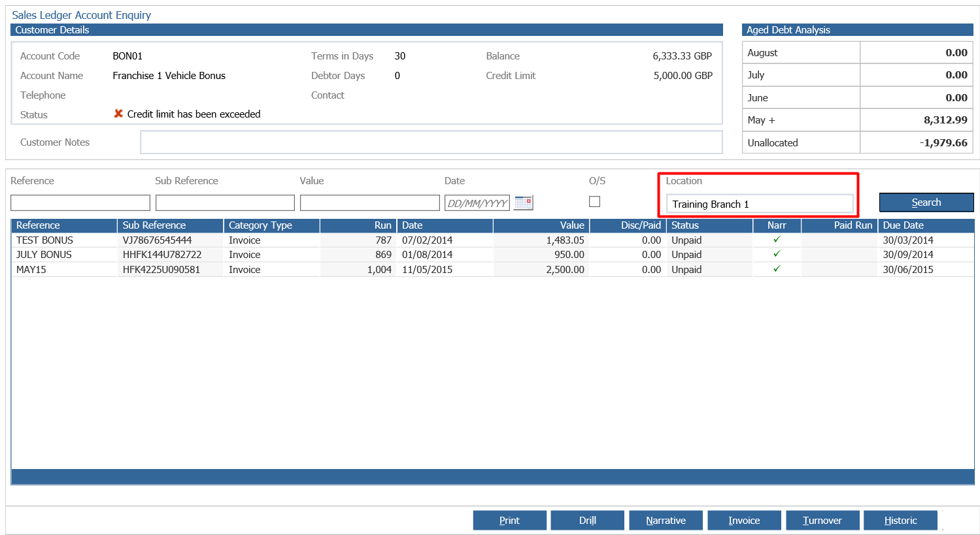Click into the Customer Notes text box

tap(431, 142)
